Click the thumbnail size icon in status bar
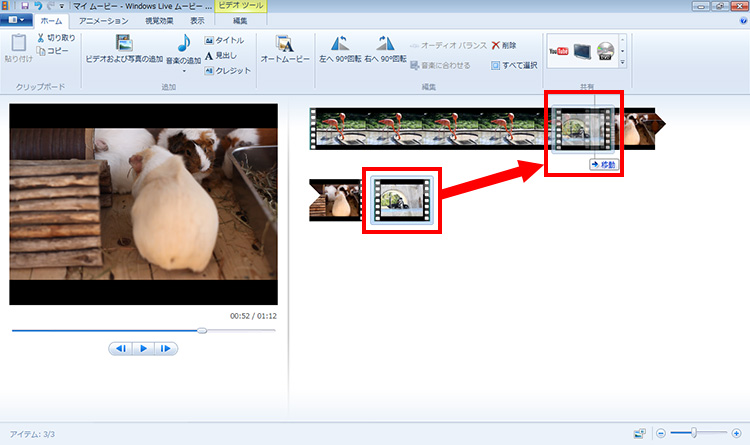The width and height of the screenshot is (750, 445). point(639,434)
